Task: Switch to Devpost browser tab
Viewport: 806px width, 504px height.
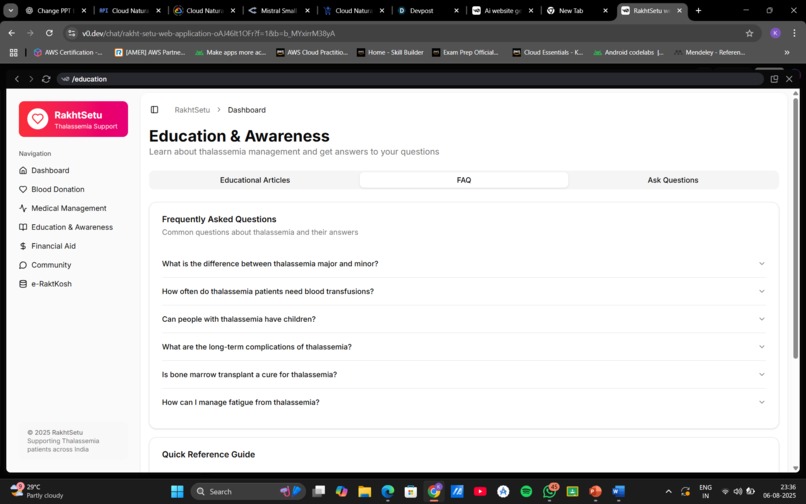Action: (x=428, y=10)
